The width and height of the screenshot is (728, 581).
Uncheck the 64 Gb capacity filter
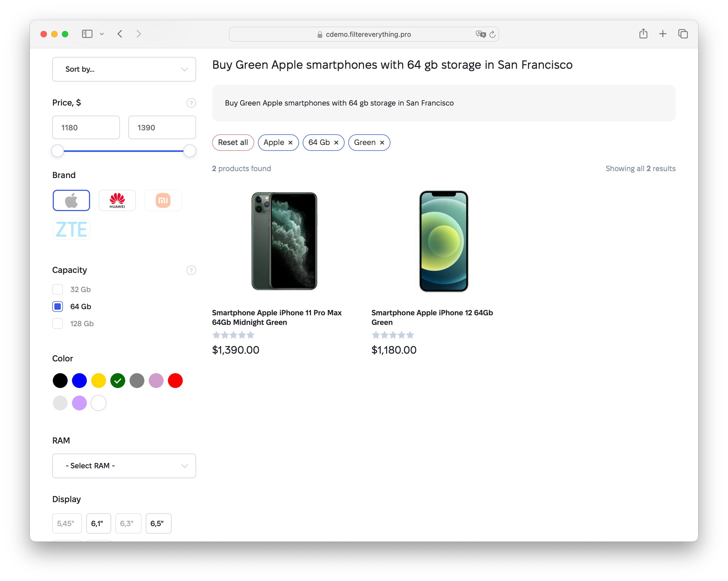click(x=57, y=306)
